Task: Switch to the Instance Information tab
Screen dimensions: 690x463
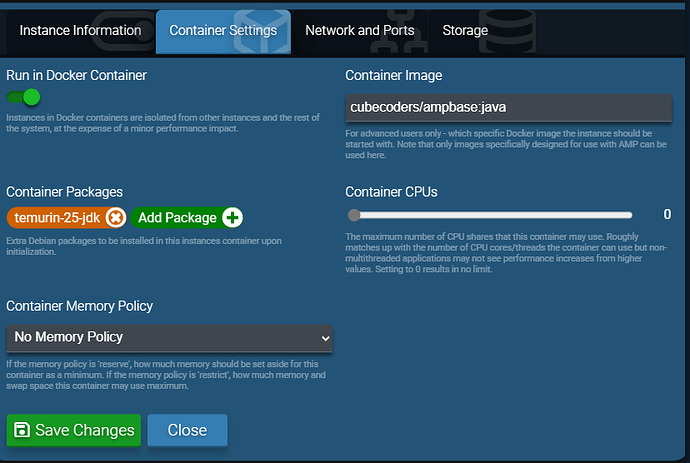Action: tap(80, 31)
